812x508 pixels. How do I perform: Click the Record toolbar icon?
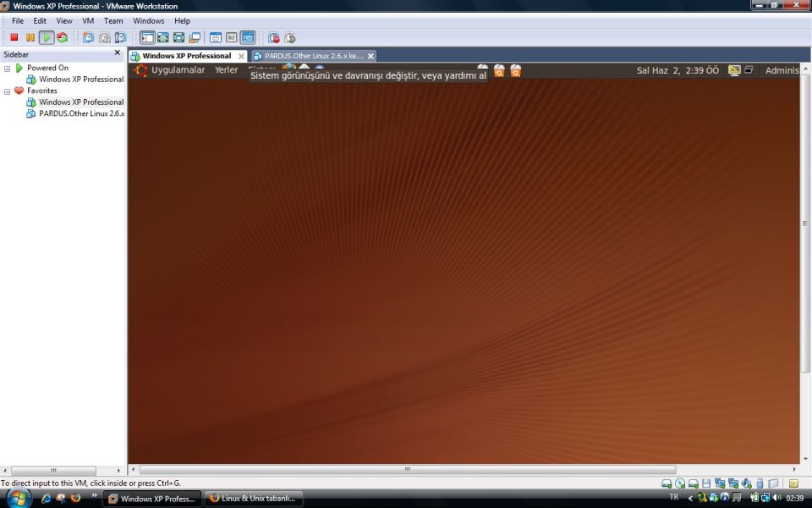click(x=274, y=37)
